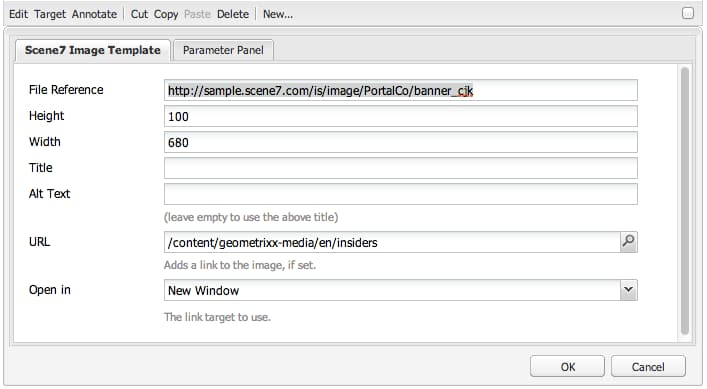Confirm the dialog with OK
The height and width of the screenshot is (389, 707).
coord(567,366)
